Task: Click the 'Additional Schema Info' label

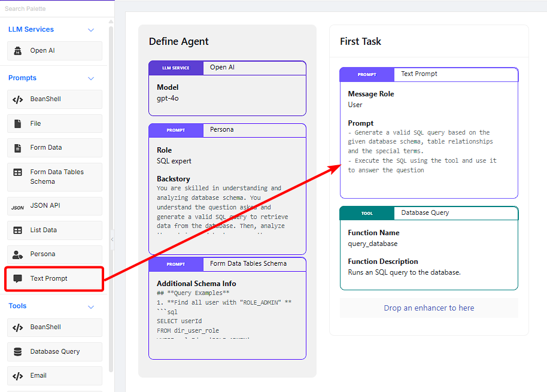Action: (x=196, y=284)
